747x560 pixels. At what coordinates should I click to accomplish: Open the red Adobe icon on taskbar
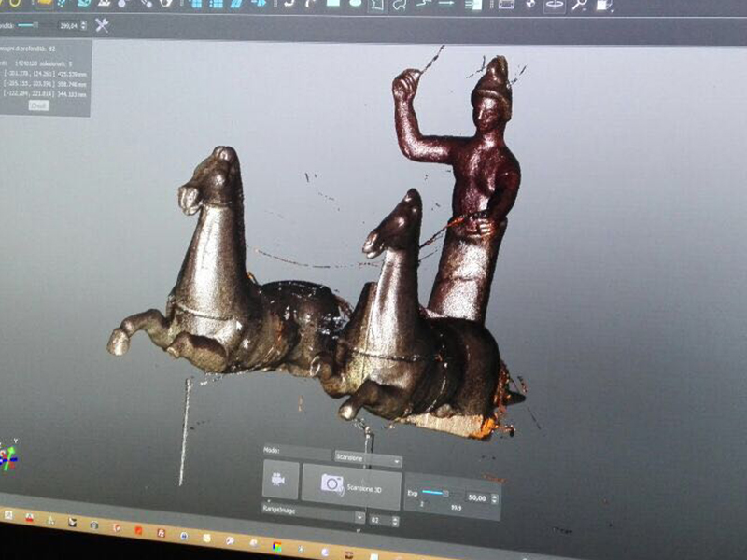[x=30, y=518]
